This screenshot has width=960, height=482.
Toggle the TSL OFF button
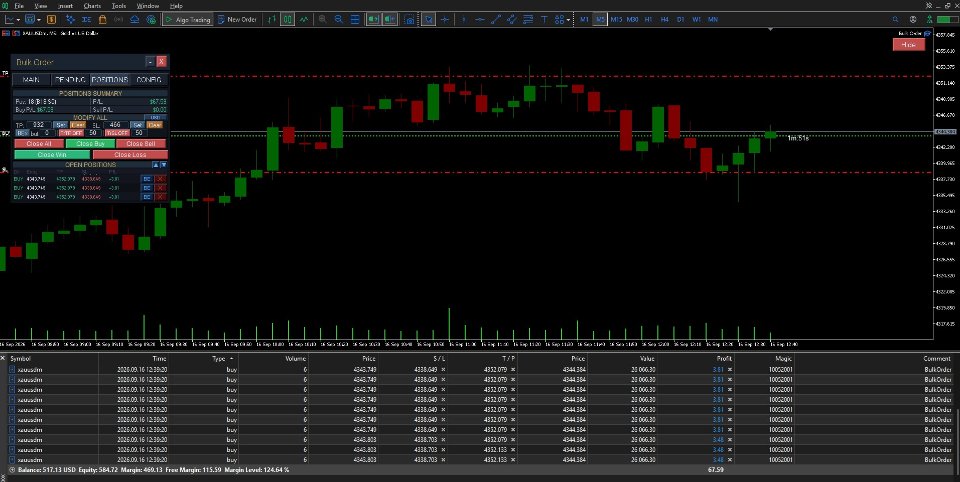[x=117, y=133]
